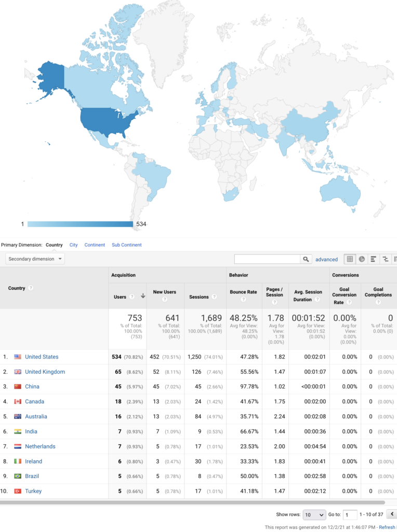The image size is (397, 532).
Task: Click the help icon next to Sessions
Action: point(214,297)
